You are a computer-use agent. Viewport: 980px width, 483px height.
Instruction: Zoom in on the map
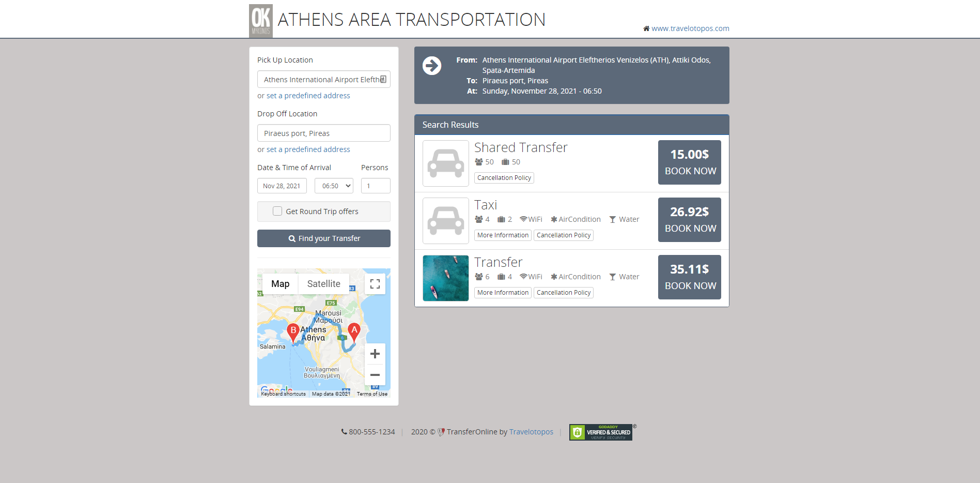pyautogui.click(x=375, y=354)
